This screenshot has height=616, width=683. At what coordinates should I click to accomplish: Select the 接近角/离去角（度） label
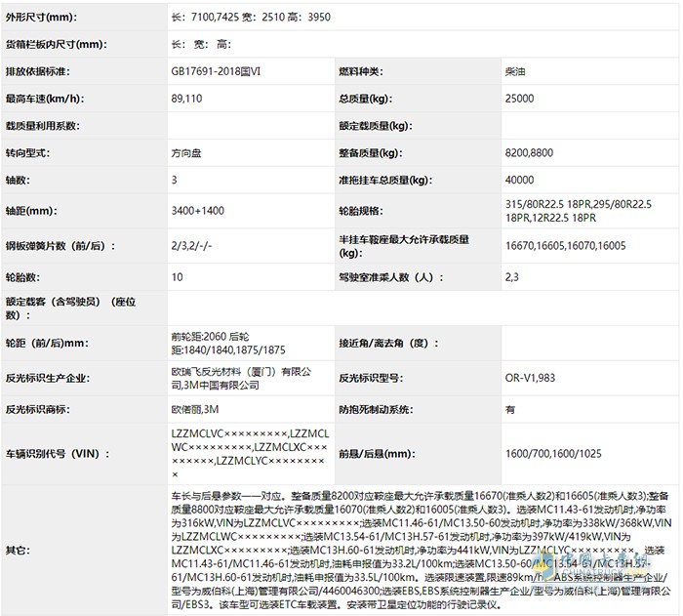pos(388,344)
